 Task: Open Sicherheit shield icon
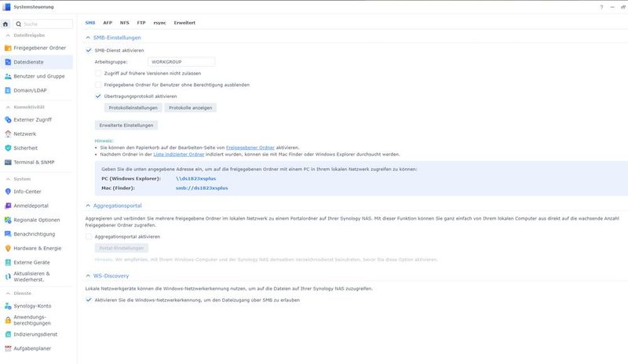(8, 148)
